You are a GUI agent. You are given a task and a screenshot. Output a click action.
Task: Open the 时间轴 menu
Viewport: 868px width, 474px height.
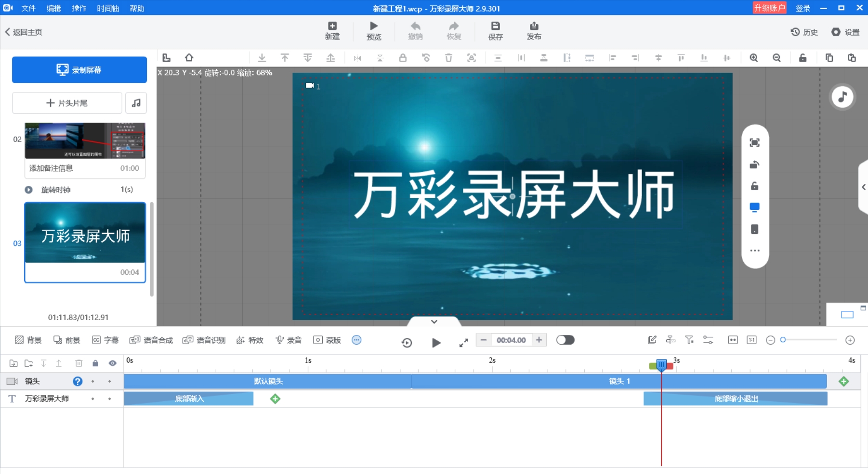click(108, 8)
